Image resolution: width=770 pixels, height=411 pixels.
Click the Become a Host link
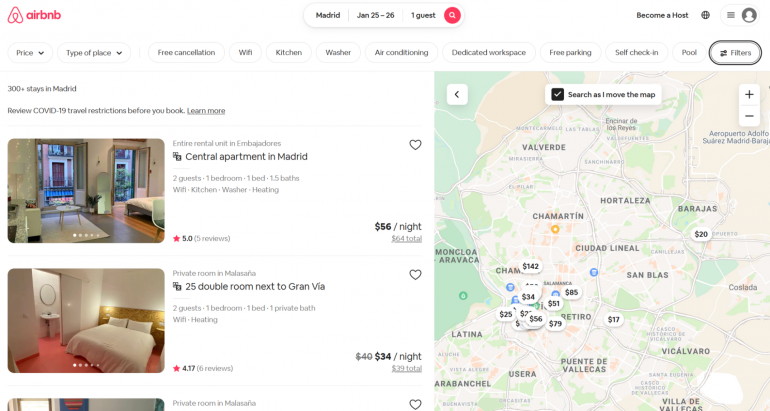(x=662, y=15)
